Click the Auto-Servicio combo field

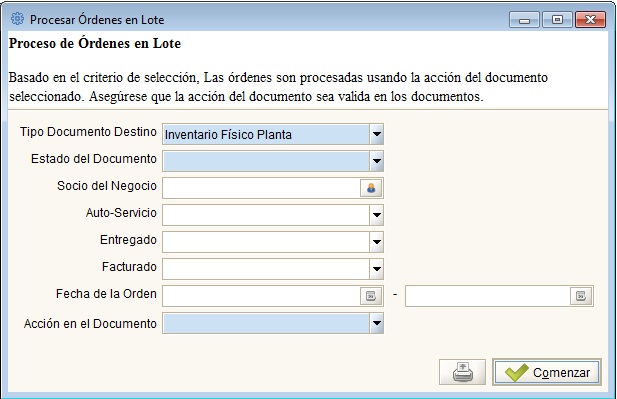point(266,215)
